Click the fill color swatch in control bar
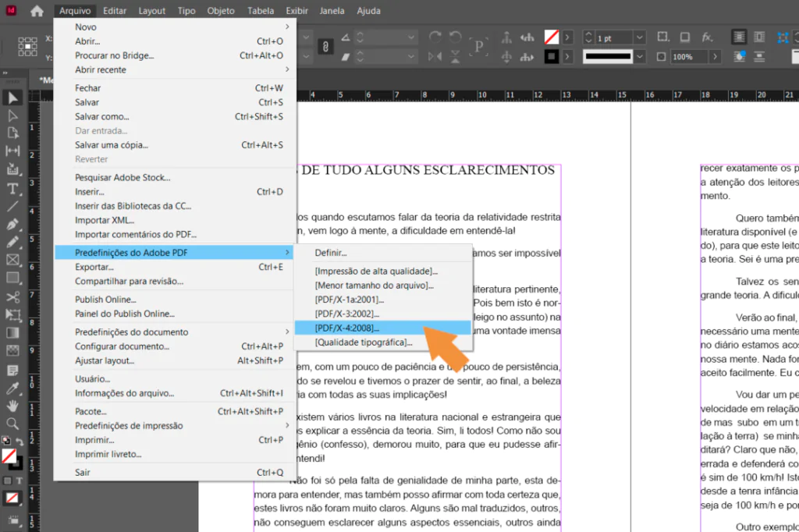 pos(552,37)
